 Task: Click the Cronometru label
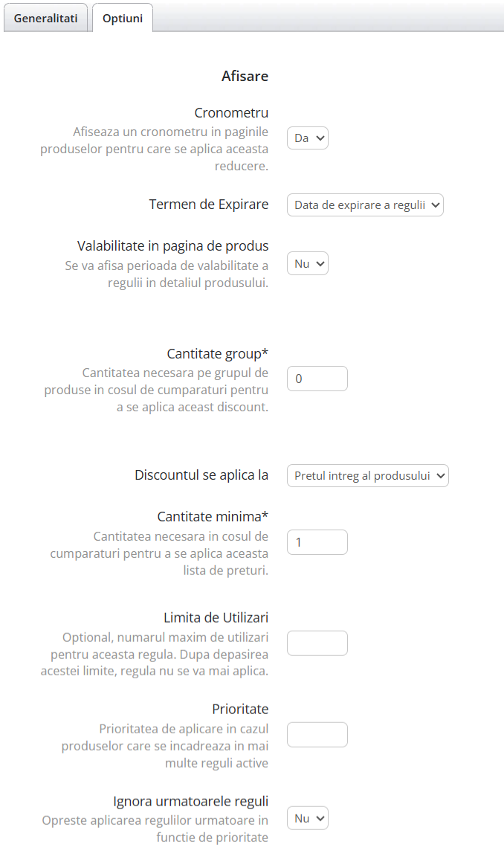[230, 112]
